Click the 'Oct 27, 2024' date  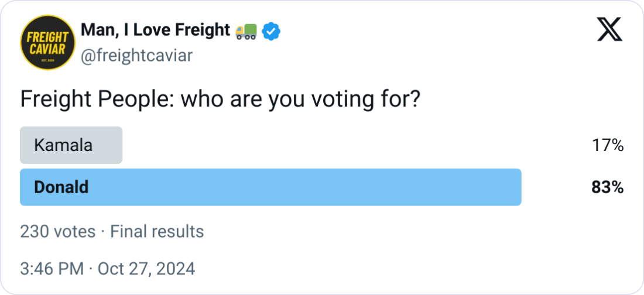146,269
